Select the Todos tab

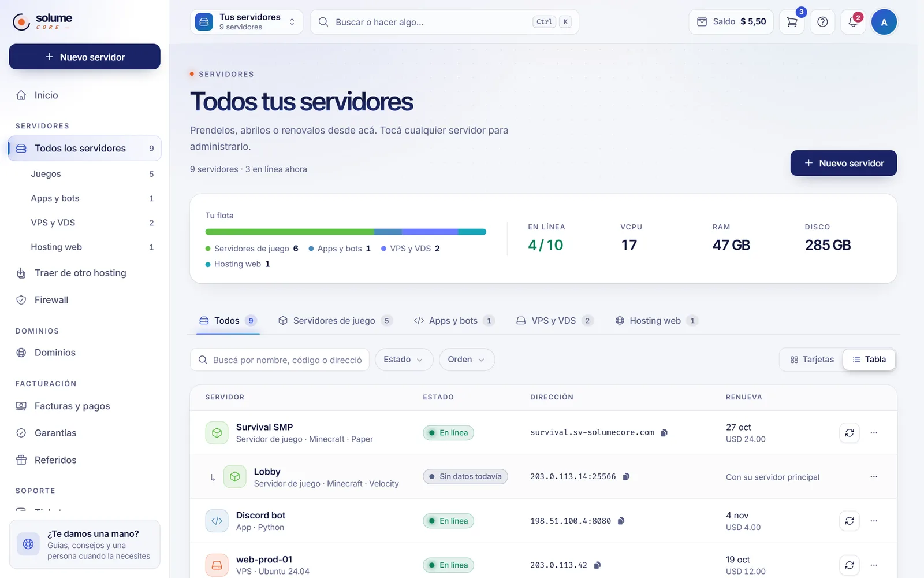[x=228, y=321]
